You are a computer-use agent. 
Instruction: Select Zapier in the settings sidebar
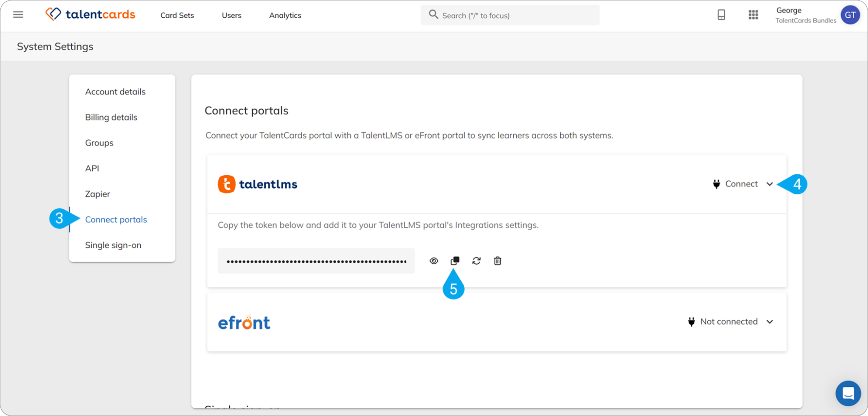point(98,194)
